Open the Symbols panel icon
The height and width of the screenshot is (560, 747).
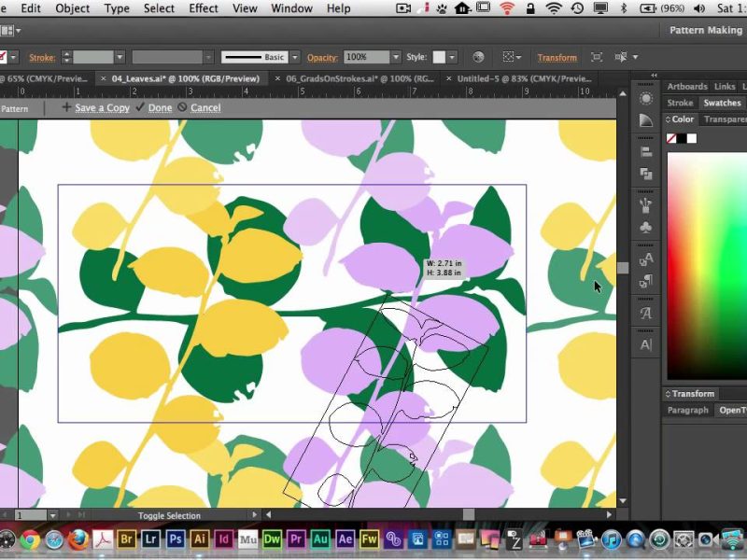pyautogui.click(x=646, y=228)
